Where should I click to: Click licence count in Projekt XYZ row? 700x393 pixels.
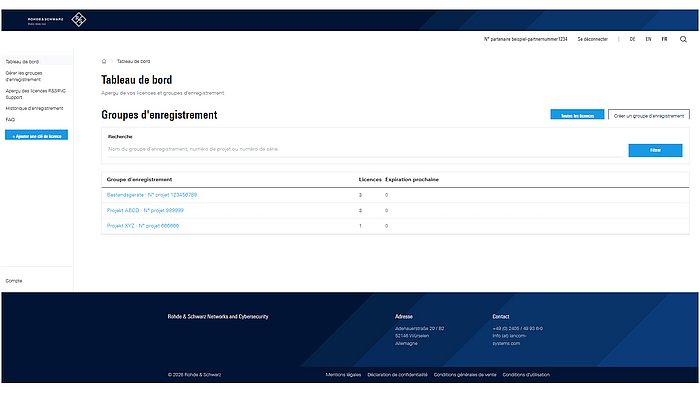point(360,226)
